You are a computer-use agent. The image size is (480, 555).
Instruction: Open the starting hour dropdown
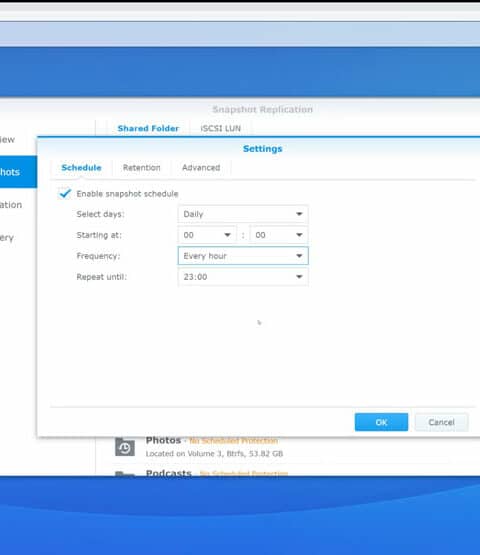pos(207,235)
